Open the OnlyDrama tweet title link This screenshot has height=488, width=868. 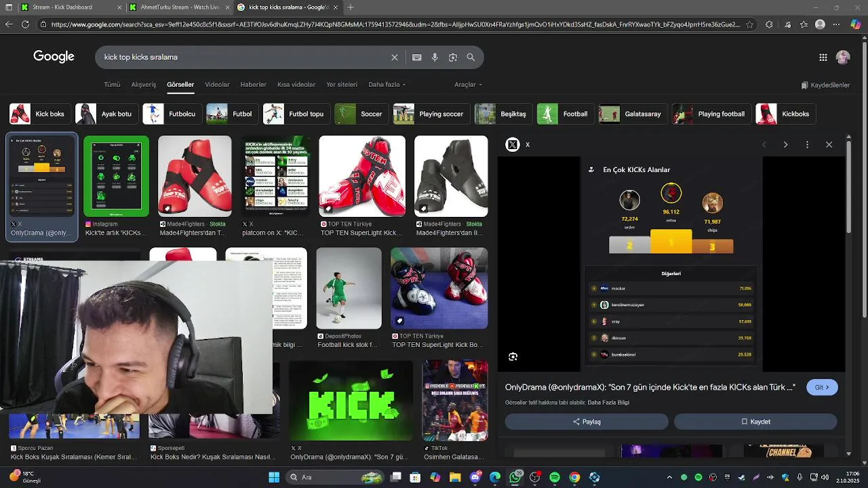(650, 388)
